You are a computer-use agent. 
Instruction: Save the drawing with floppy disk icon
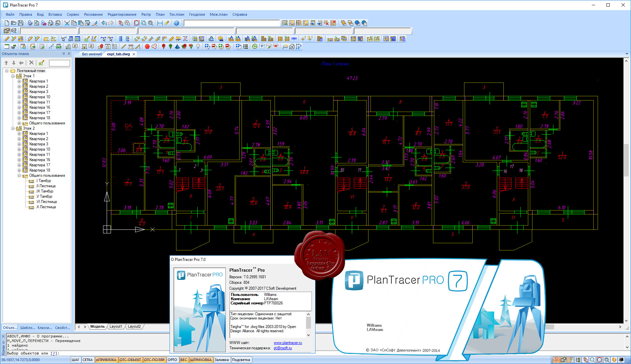[20, 23]
